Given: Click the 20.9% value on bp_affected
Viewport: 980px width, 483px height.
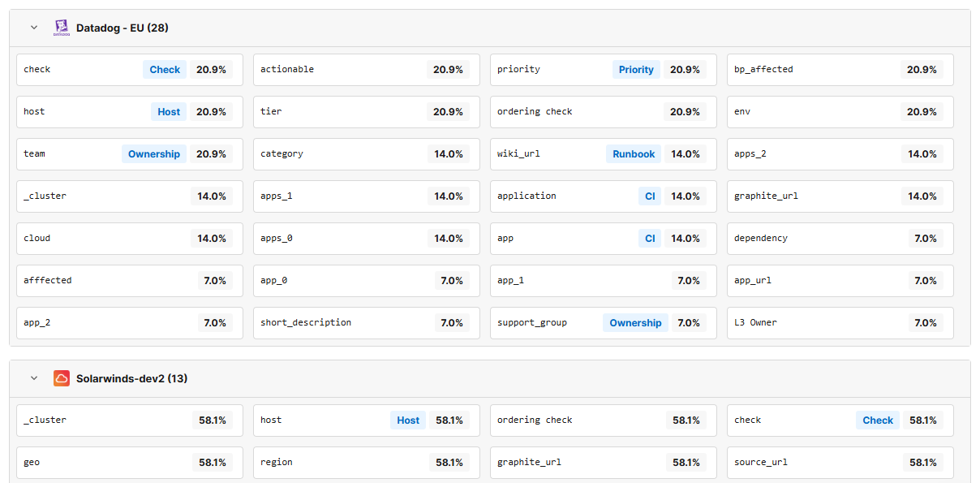Looking at the screenshot, I should [922, 69].
